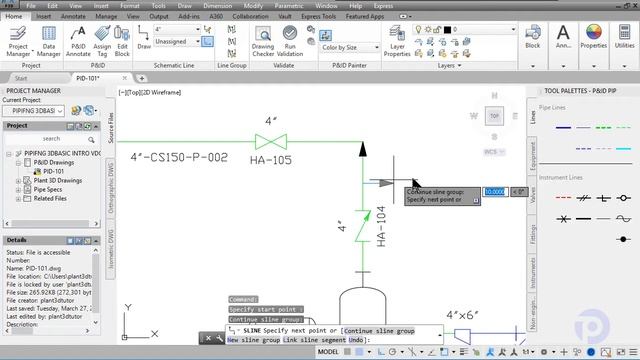The image size is (640, 360).
Task: Launch the Drawing Checker
Action: tap(263, 41)
